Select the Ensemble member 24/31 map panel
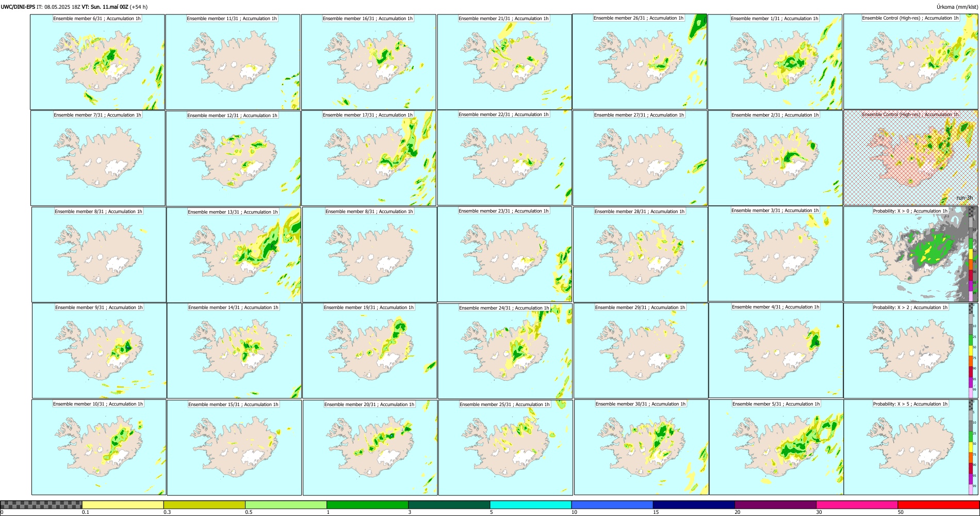 point(505,351)
